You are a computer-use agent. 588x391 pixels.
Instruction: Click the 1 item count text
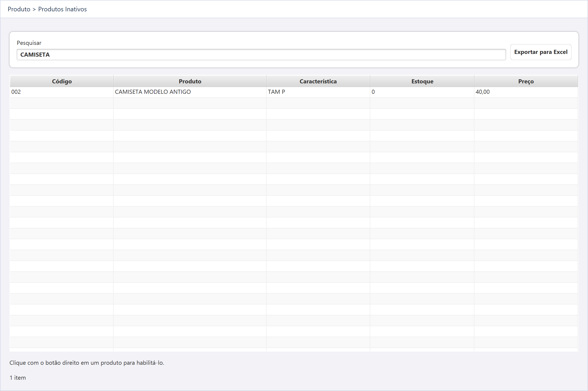click(x=18, y=378)
